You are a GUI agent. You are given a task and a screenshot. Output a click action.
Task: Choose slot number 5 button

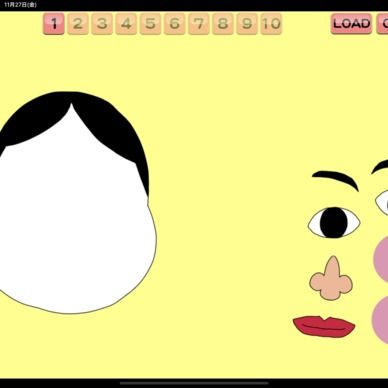click(150, 24)
